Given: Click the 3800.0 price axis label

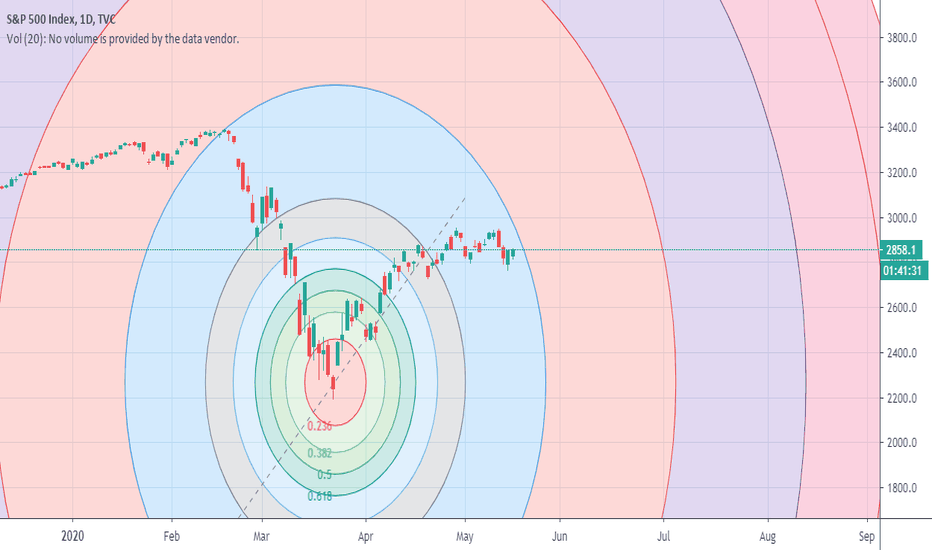Looking at the screenshot, I should pos(902,38).
